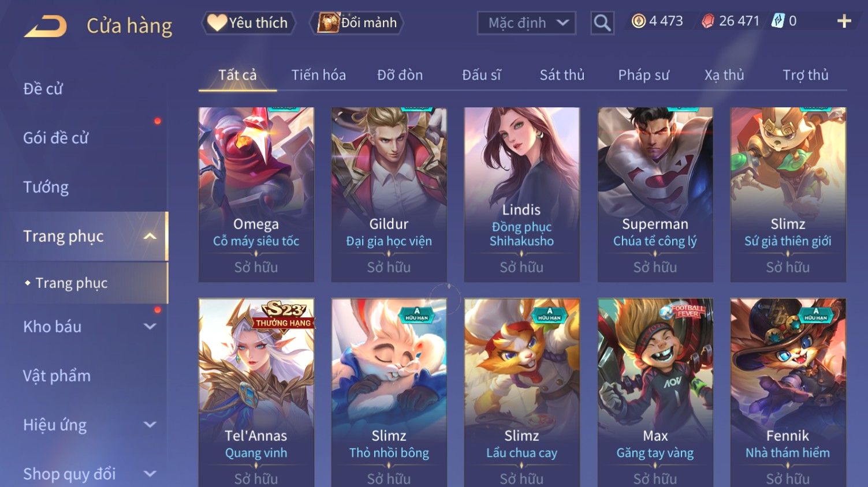
Task: Expand the Kho báu sidebar section
Action: [150, 327]
